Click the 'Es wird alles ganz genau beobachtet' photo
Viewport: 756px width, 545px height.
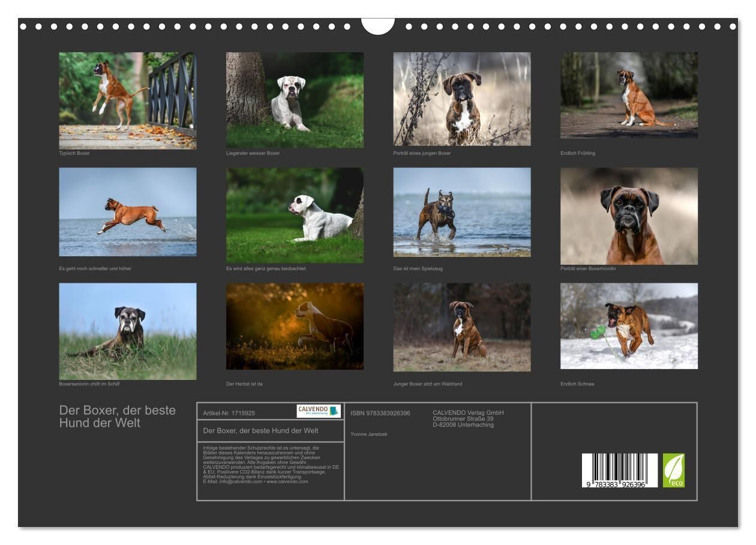tap(295, 215)
